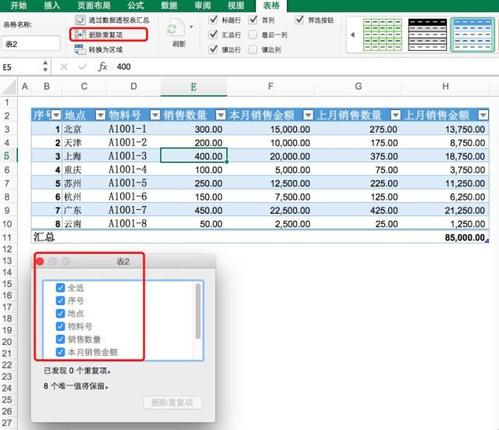Switch to the 开始 (Home) tab
The height and width of the screenshot is (430, 499).
[x=18, y=5]
